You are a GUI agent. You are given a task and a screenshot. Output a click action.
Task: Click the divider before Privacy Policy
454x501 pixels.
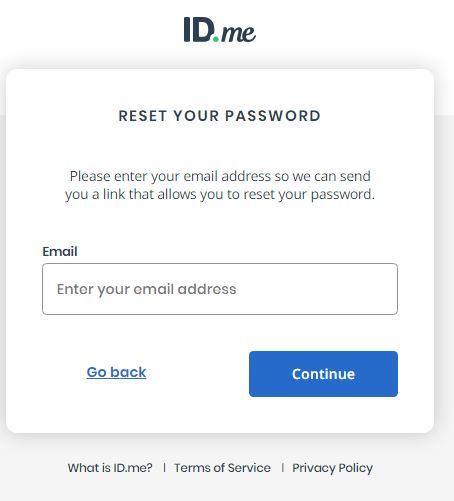pos(283,468)
